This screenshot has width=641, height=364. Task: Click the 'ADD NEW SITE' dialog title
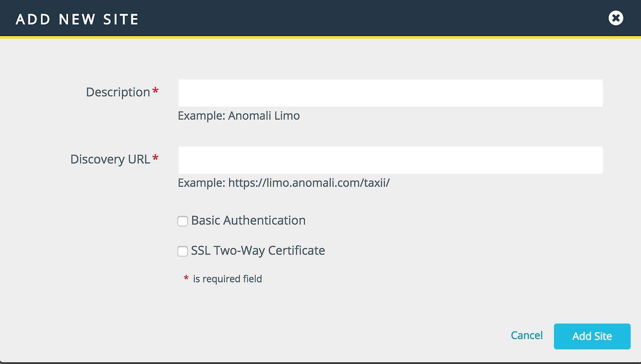click(77, 20)
